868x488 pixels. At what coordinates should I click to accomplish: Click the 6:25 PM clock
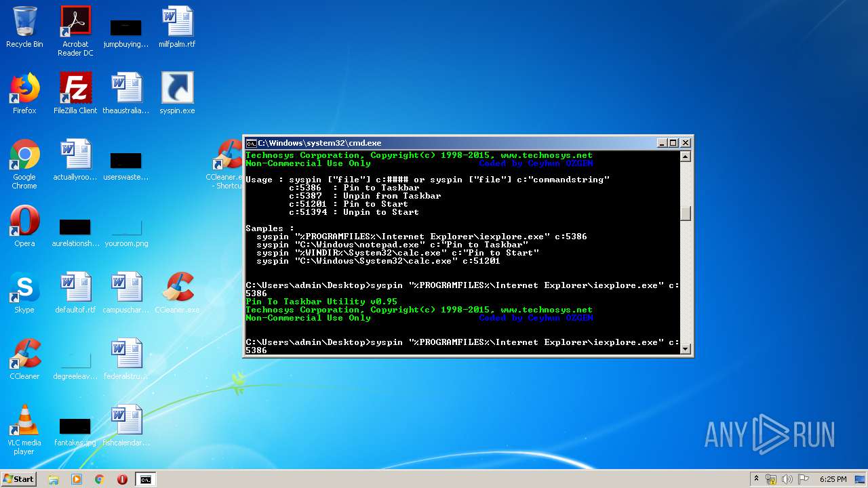point(833,479)
